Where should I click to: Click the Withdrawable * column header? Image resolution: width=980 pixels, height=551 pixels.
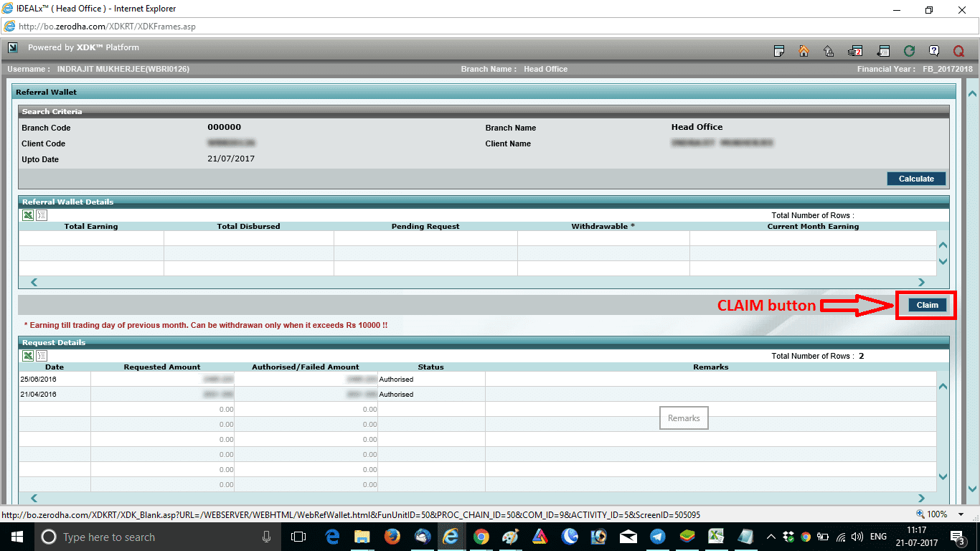click(603, 226)
